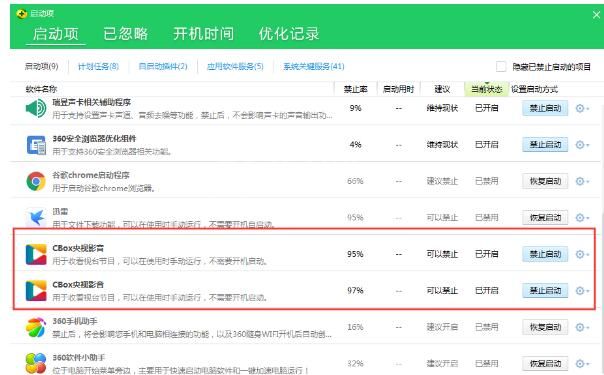Close the 启动项 window
This screenshot has height=375, width=604.
pos(596,15)
